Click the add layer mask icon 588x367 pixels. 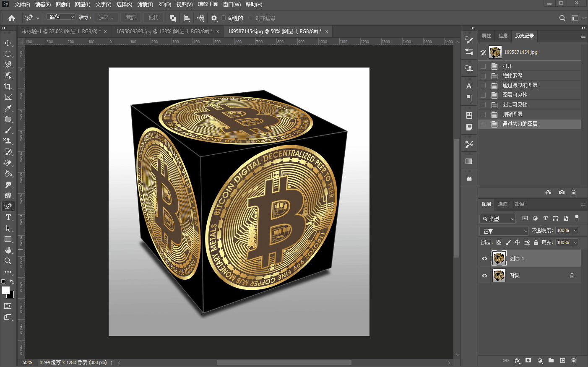click(x=528, y=360)
